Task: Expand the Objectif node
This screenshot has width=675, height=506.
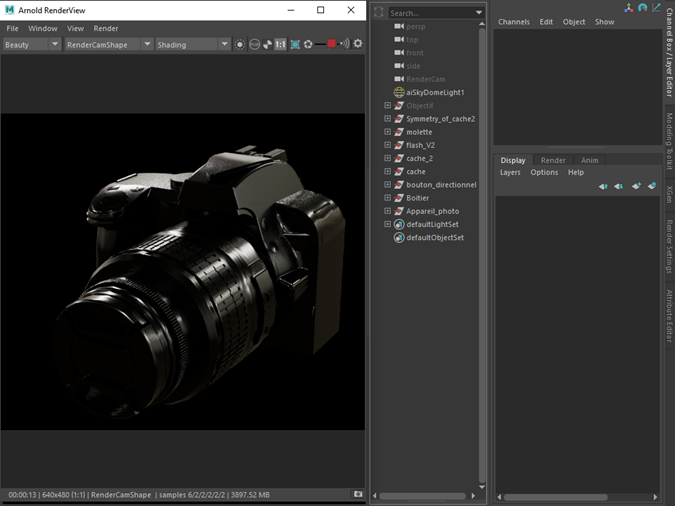Action: click(387, 106)
